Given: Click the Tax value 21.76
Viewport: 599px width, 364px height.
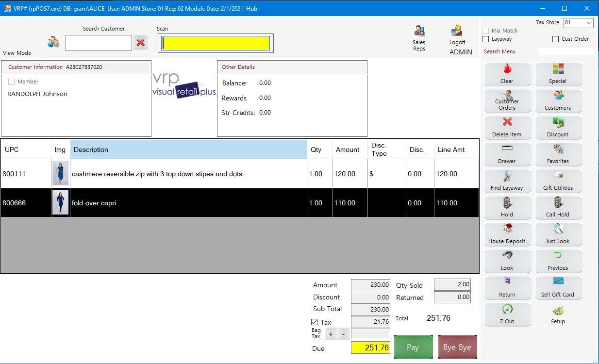Looking at the screenshot, I should click(x=370, y=322).
